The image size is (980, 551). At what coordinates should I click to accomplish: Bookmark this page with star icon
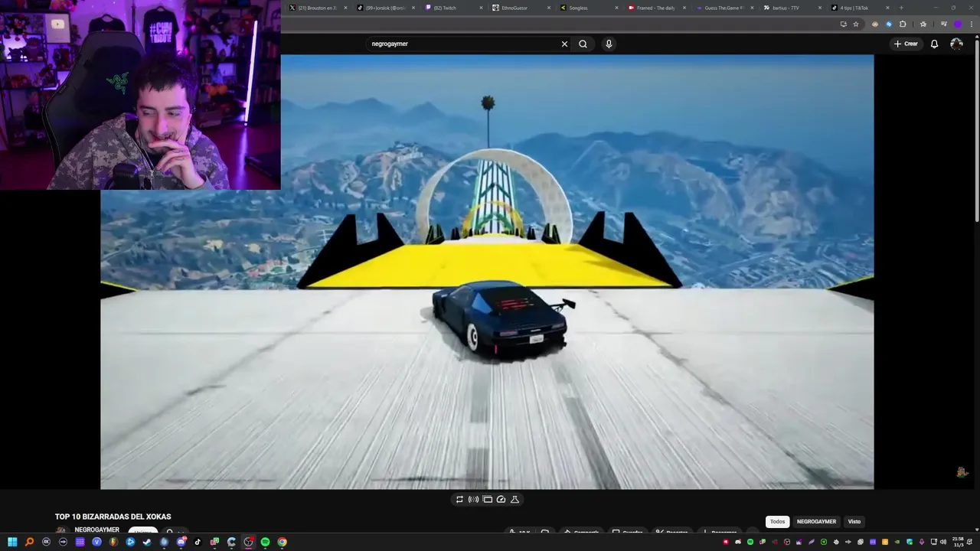(x=856, y=24)
